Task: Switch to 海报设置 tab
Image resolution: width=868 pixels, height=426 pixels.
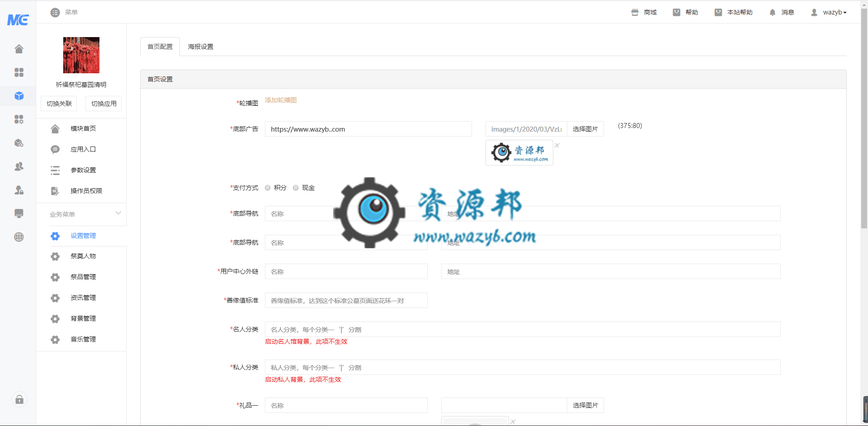Action: click(x=201, y=47)
